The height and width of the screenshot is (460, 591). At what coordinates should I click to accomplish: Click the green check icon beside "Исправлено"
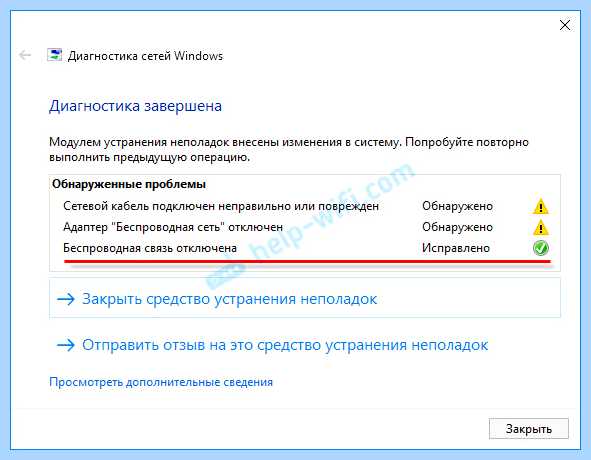(540, 248)
